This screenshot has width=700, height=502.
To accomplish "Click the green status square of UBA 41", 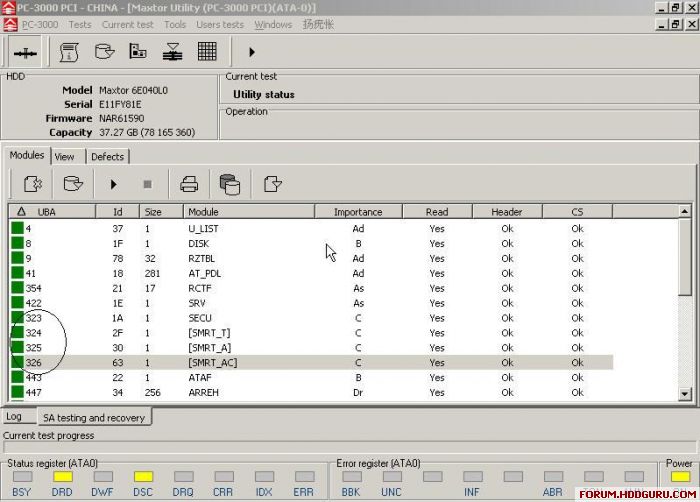I will coord(17,273).
